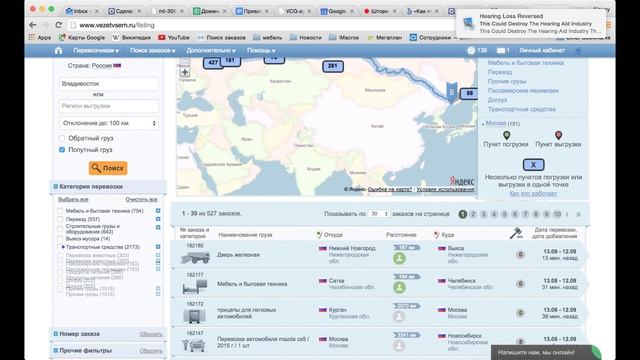The image size is (640, 360).
Task: Click map cluster marker 427
Action: click(213, 62)
